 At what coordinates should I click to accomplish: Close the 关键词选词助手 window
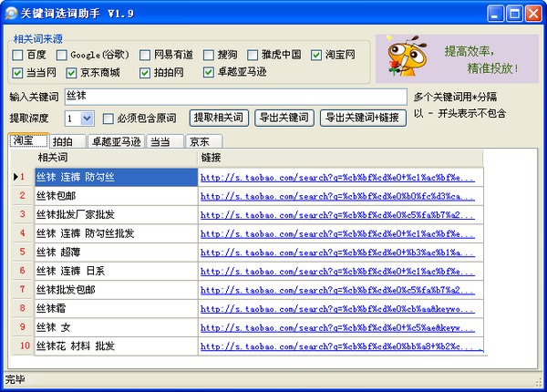[533, 14]
